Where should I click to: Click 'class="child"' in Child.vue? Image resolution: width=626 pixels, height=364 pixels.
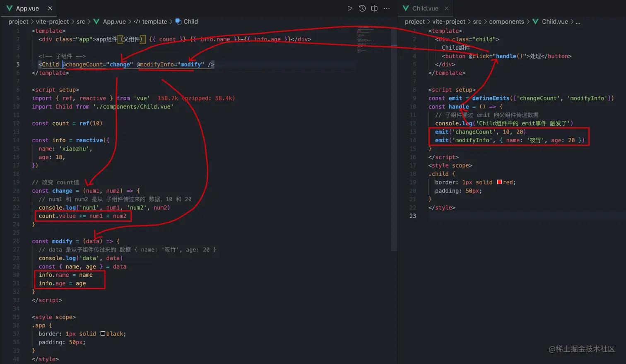pos(474,39)
